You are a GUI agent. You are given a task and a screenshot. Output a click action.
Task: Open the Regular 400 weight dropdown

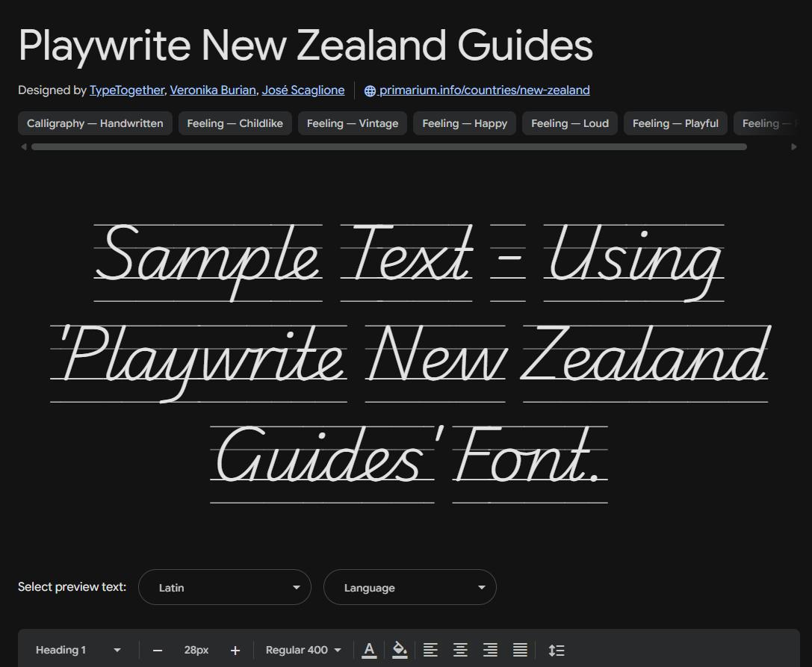pos(303,650)
